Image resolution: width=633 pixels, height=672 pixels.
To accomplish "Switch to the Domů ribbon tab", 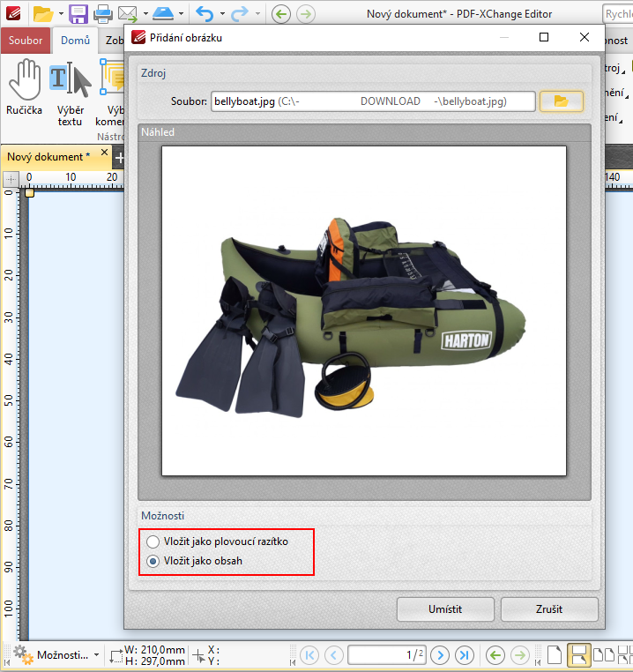I will (x=75, y=41).
